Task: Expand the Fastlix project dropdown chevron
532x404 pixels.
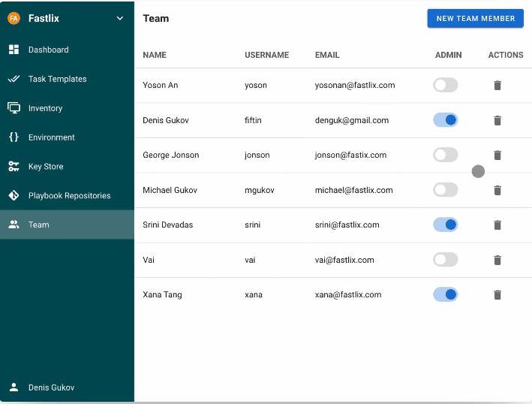Action: 120,18
